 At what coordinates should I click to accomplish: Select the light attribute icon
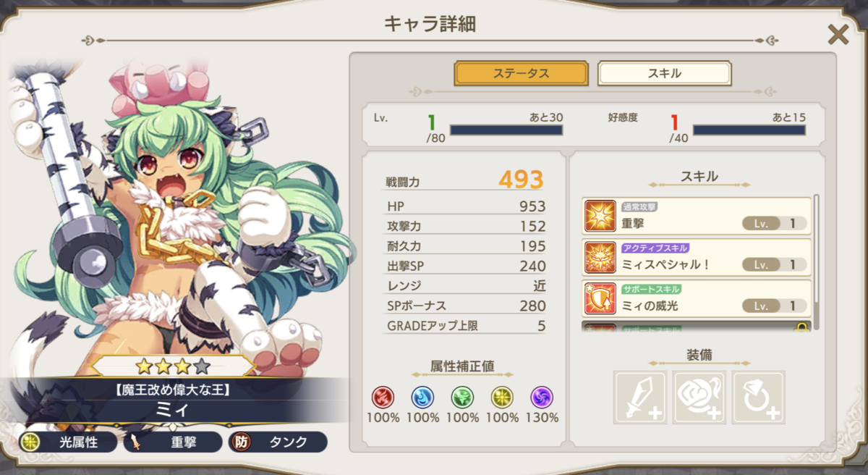tap(502, 397)
